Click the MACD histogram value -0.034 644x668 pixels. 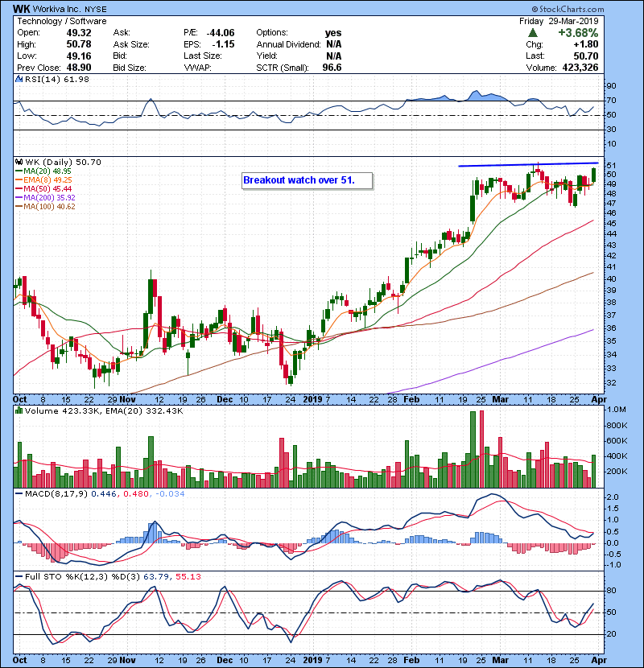pyautogui.click(x=170, y=494)
